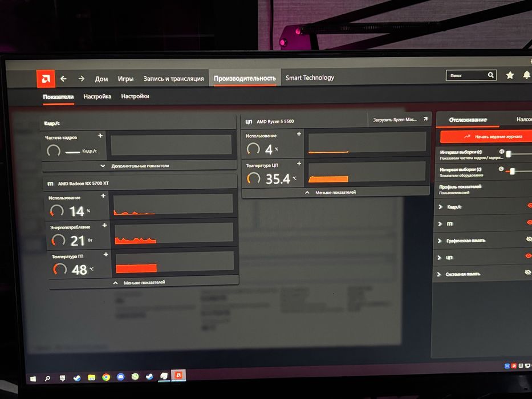The width and height of the screenshot is (532, 399).
Task: Click Начать ведение журнала button
Action: pyautogui.click(x=487, y=136)
